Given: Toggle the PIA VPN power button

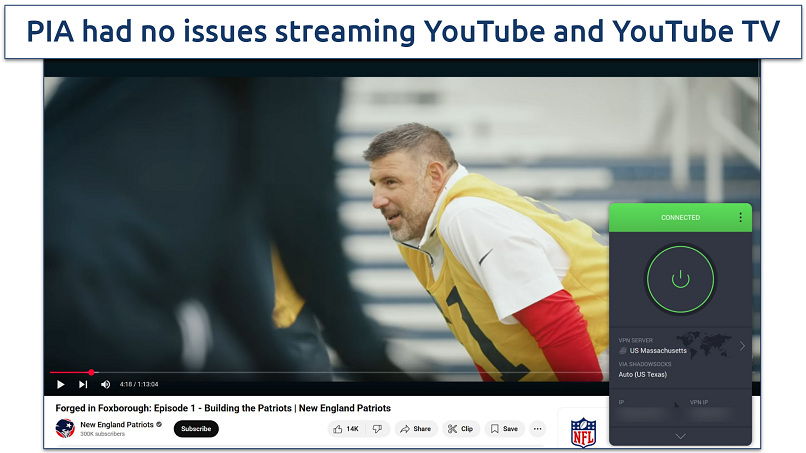Looking at the screenshot, I should 680,279.
